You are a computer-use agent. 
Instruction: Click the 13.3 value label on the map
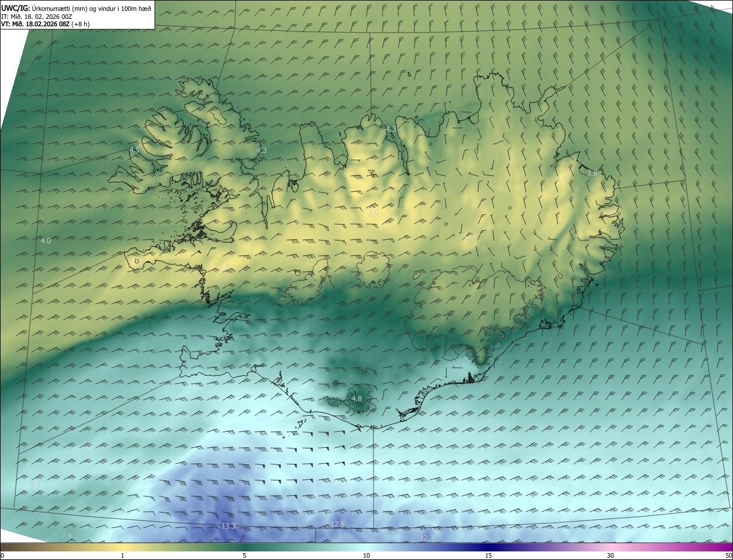pyautogui.click(x=228, y=526)
